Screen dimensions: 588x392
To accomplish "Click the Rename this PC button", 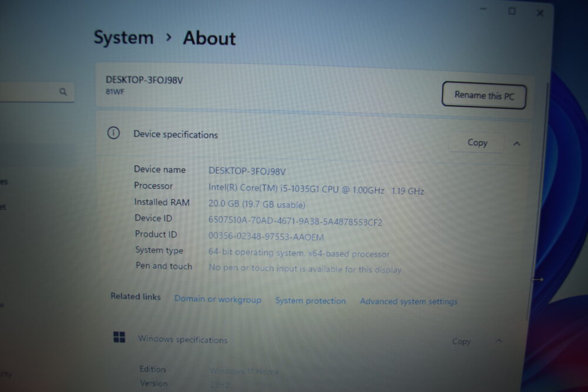I will [x=484, y=96].
